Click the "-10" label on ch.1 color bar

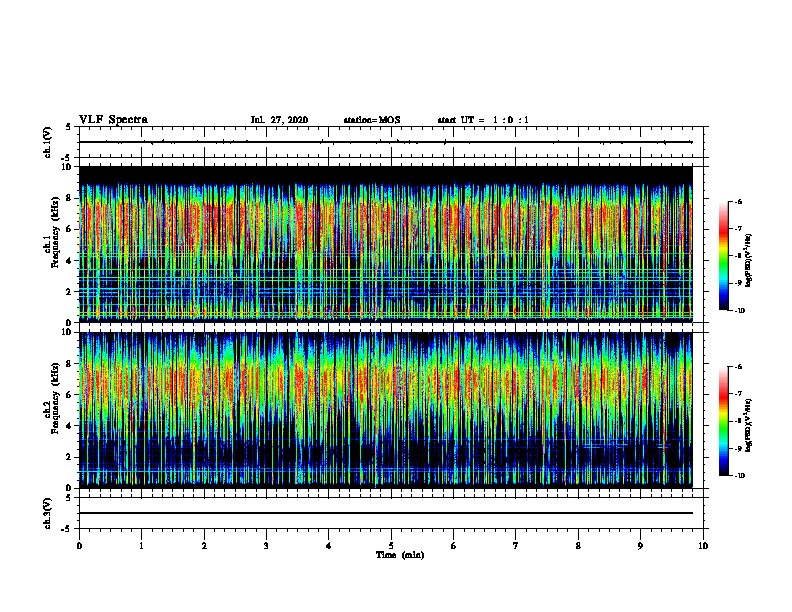pos(740,311)
